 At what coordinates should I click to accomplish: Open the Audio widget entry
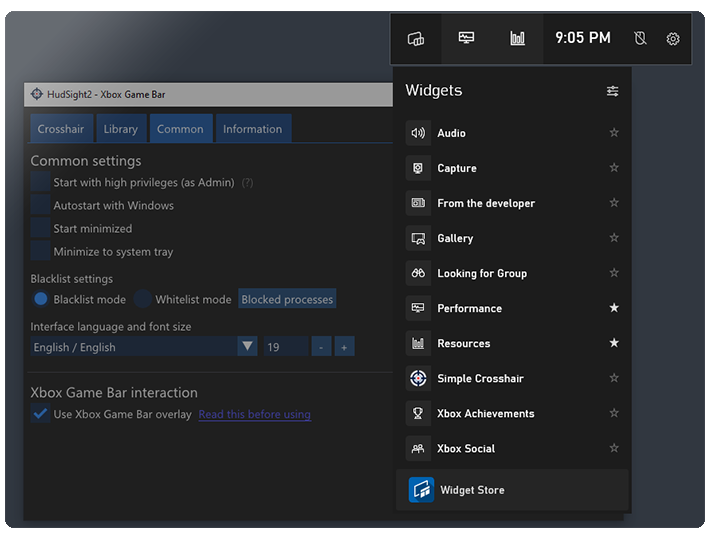click(513, 133)
